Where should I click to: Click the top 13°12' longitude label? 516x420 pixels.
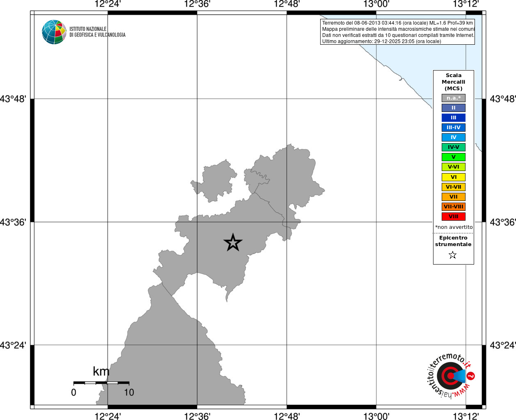466,4
